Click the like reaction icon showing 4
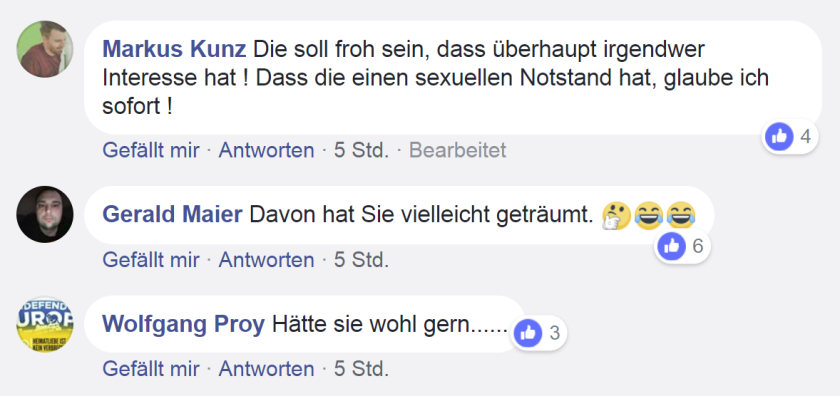 click(x=779, y=137)
